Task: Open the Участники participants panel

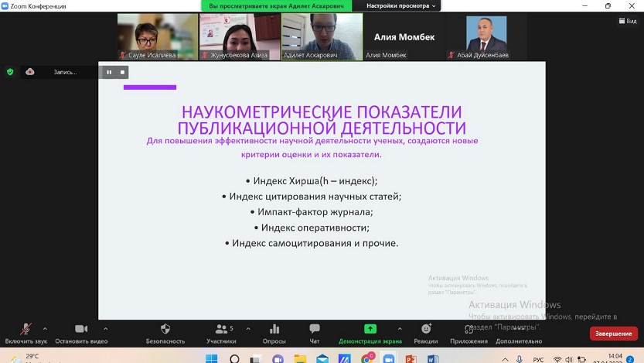Action: 221,330
